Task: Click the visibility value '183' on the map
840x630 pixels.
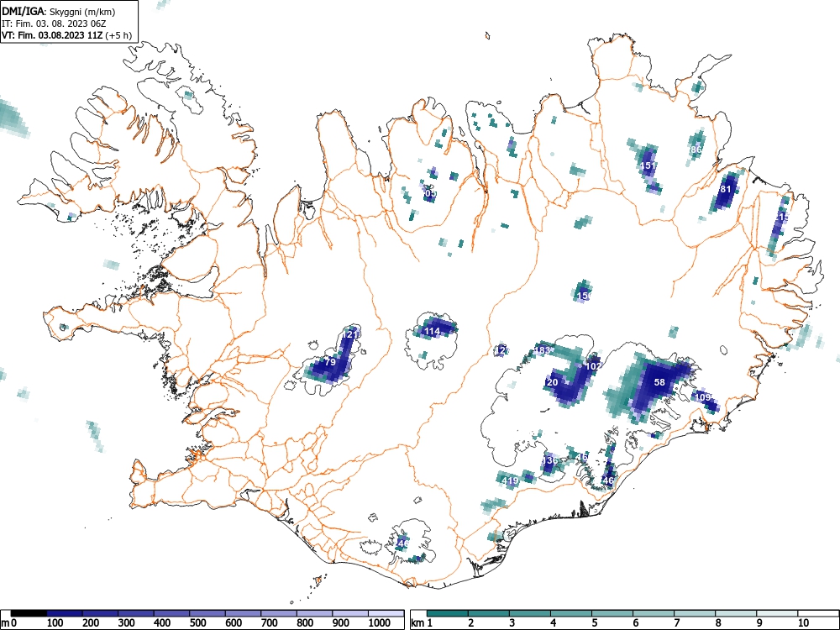Action: pos(543,351)
